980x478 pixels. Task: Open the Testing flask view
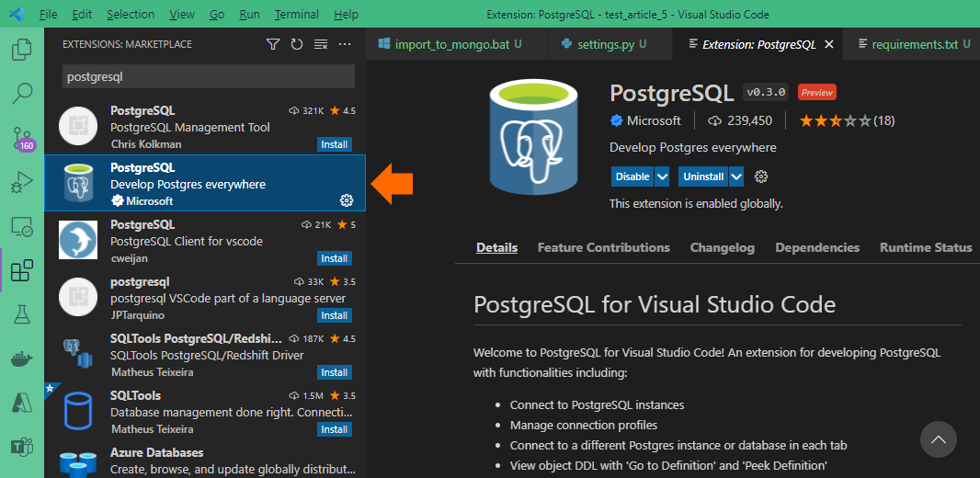22,314
